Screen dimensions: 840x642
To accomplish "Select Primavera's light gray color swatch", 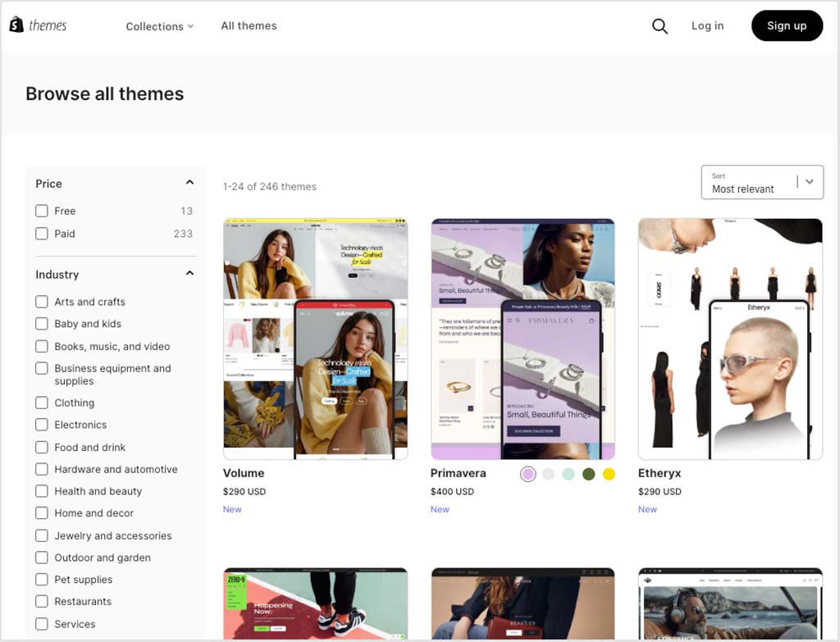I will (x=548, y=474).
